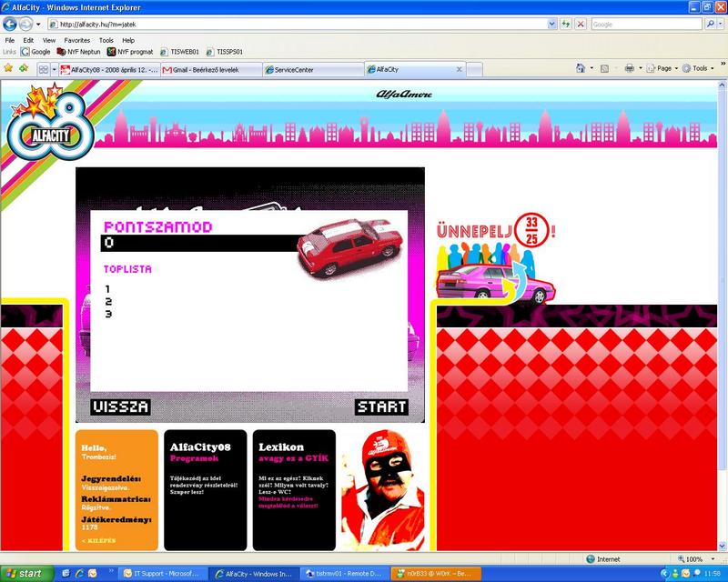This screenshot has width=728, height=582.
Task: Click the browser Forward arrow button
Action: point(25,24)
